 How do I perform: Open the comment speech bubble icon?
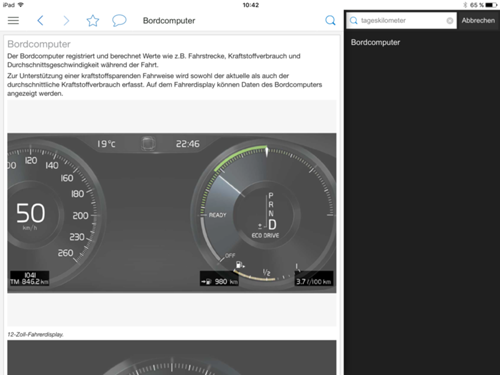pyautogui.click(x=119, y=21)
